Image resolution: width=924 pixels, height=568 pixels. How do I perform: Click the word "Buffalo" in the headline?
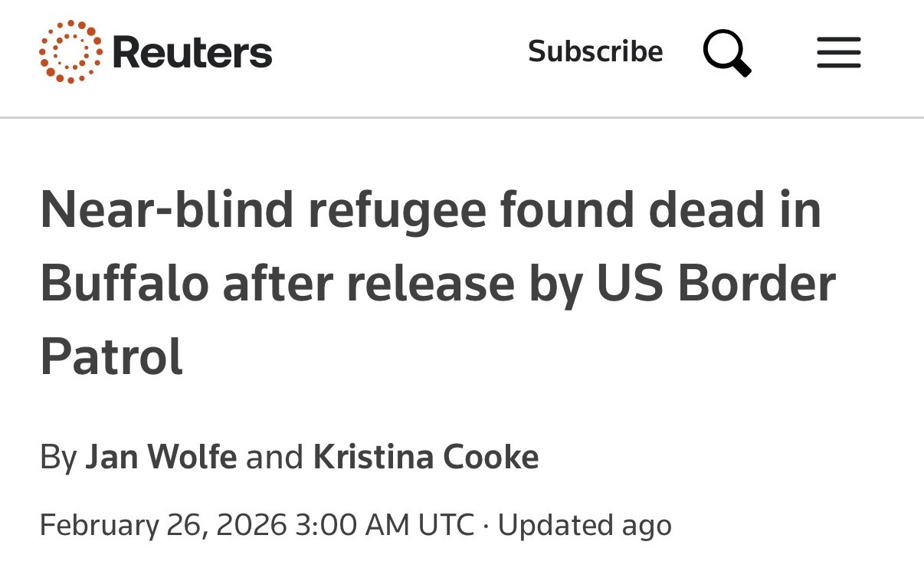(x=124, y=284)
